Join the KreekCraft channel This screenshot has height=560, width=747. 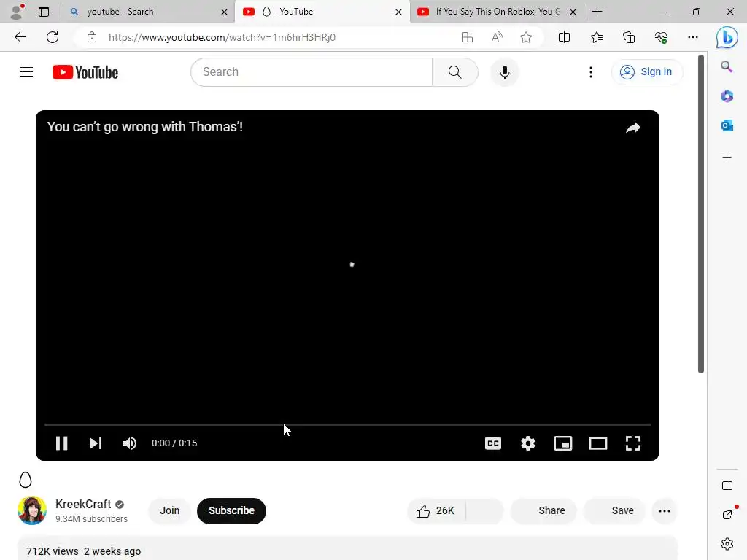(x=169, y=510)
